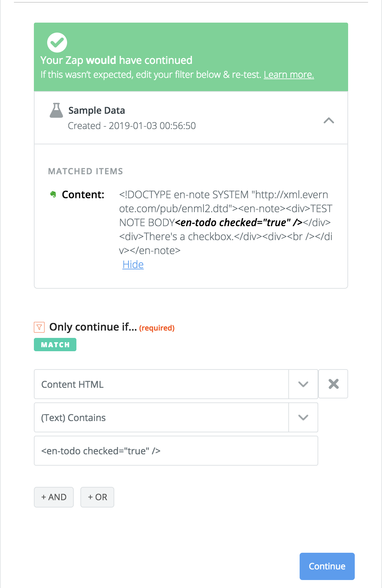The height and width of the screenshot is (588, 382).
Task: Click the orange filter funnel icon
Action: coord(39,327)
